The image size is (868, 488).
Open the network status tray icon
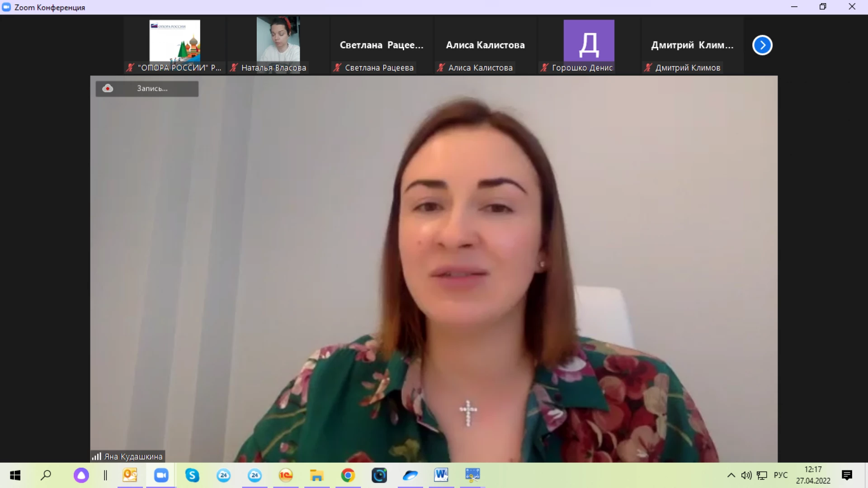(x=762, y=475)
